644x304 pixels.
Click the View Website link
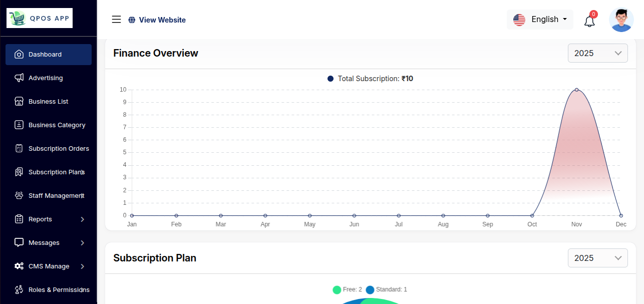pos(157,20)
